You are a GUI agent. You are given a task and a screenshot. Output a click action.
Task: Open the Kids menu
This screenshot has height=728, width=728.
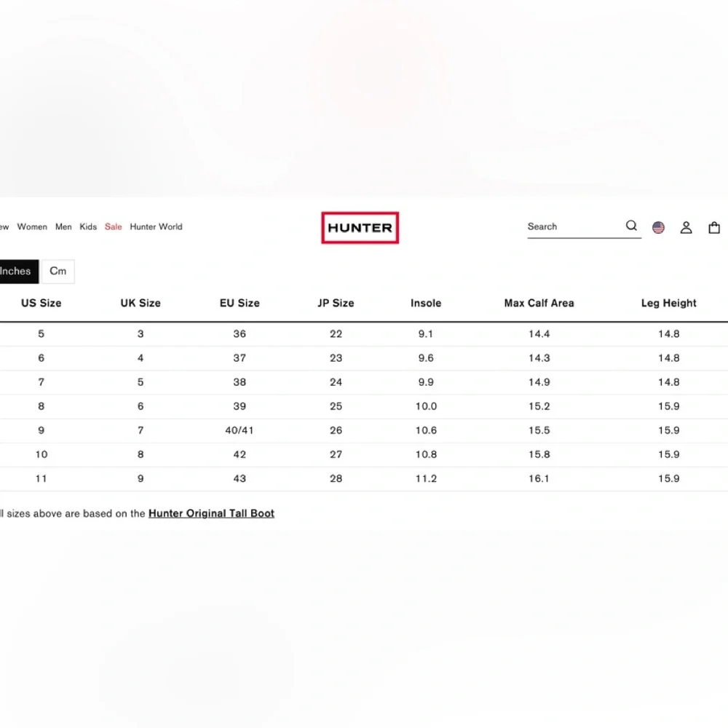[88, 226]
